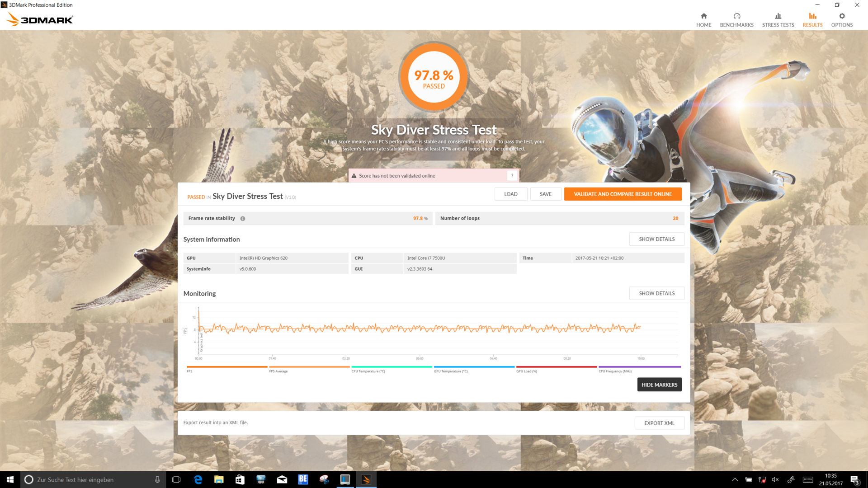Viewport: 868px width, 488px height.
Task: Show details for System information
Action: tap(656, 239)
